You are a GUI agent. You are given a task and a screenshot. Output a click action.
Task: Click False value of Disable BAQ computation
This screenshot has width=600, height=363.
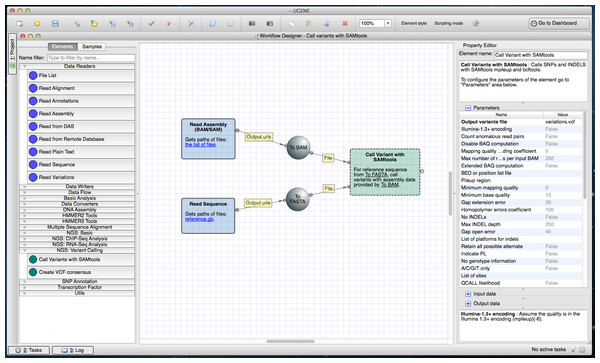pyautogui.click(x=551, y=144)
